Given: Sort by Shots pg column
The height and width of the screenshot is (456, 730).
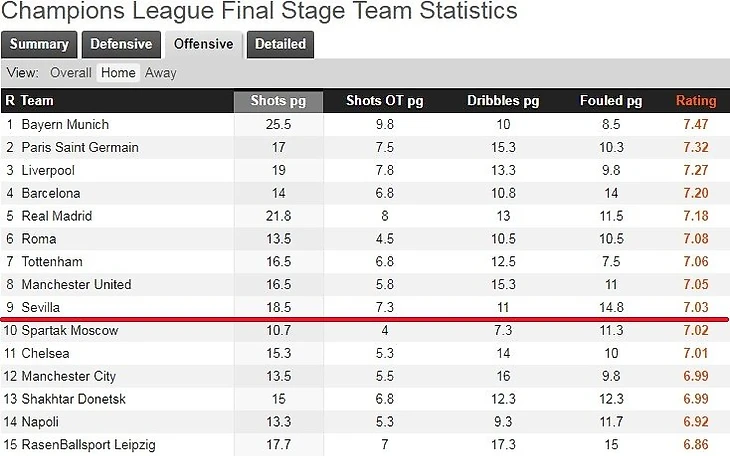Looking at the screenshot, I should click(278, 101).
